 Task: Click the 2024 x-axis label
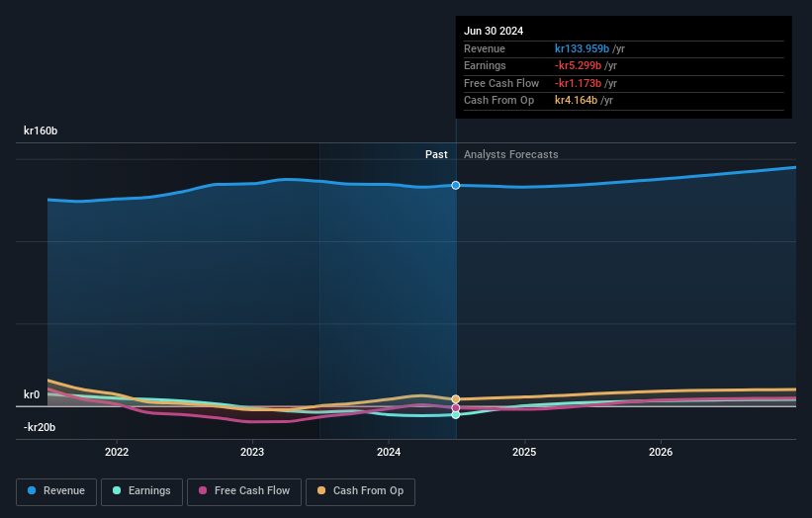click(x=389, y=452)
